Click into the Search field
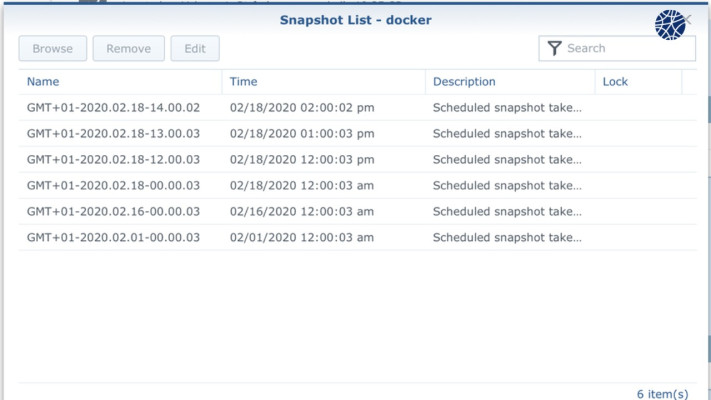 [x=625, y=48]
